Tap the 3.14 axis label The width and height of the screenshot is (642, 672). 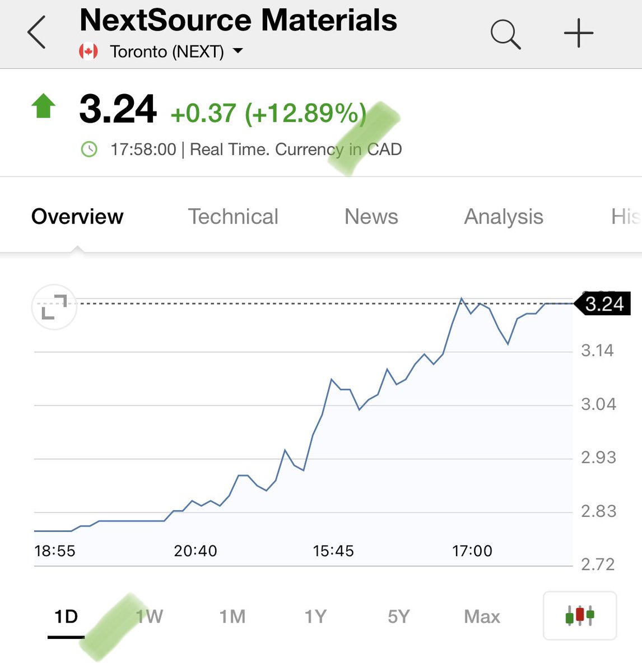click(x=597, y=351)
